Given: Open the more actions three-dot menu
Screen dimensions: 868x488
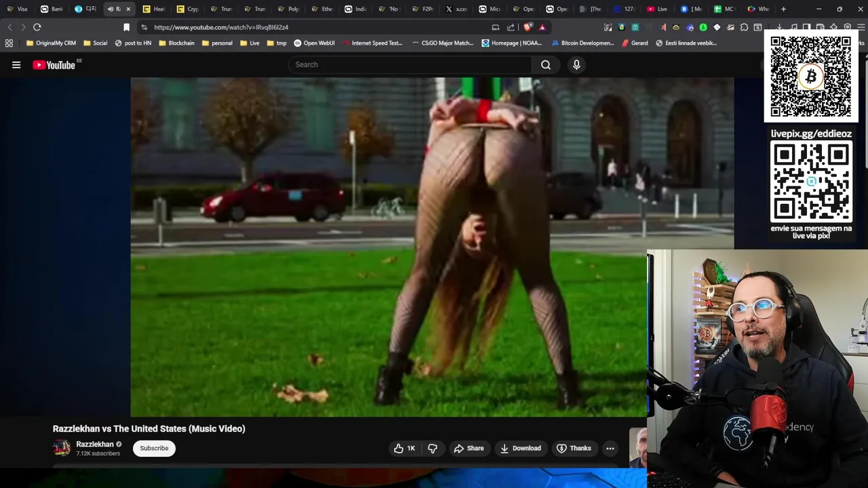Looking at the screenshot, I should point(610,448).
